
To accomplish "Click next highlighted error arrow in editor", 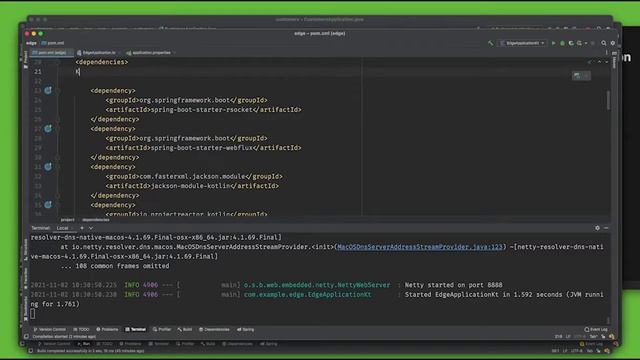I will pos(607,62).
